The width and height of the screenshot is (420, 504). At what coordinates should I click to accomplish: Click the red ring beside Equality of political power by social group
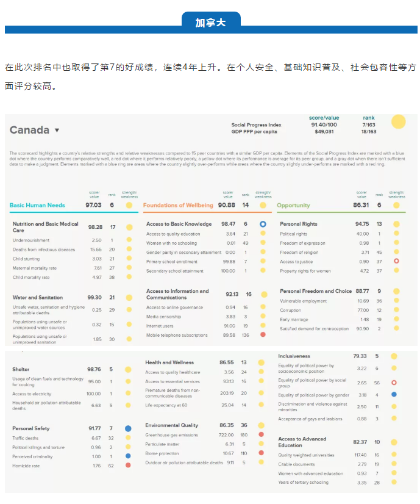(x=394, y=383)
